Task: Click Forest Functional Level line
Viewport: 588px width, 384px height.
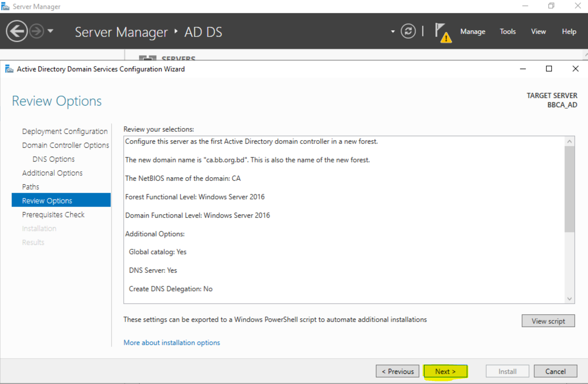Action: (195, 197)
